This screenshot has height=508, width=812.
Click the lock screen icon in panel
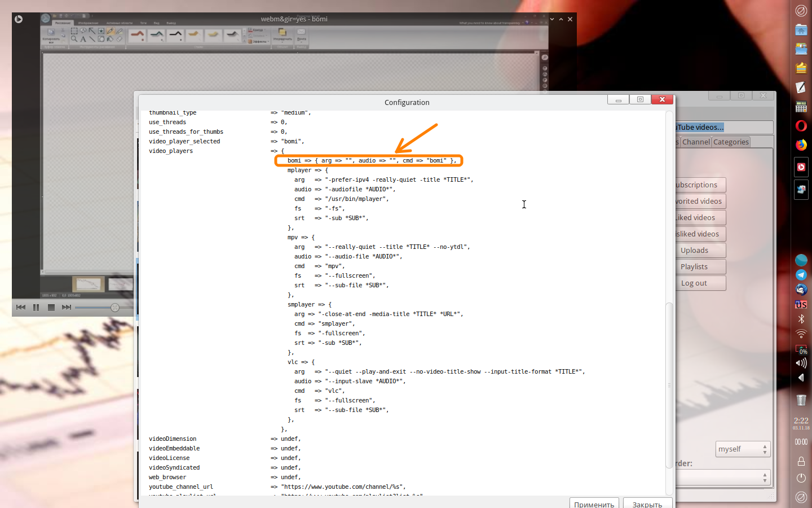[801, 461]
